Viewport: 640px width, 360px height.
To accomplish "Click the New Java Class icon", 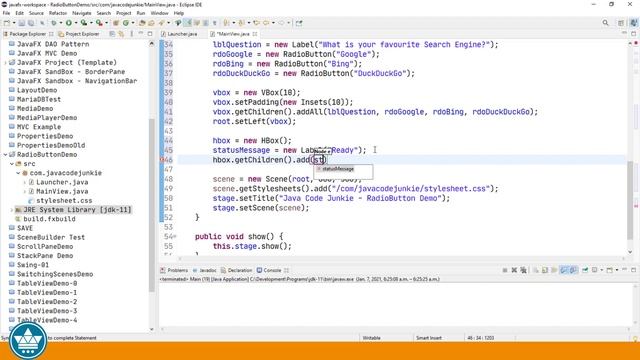I will pyautogui.click(x=126, y=23).
